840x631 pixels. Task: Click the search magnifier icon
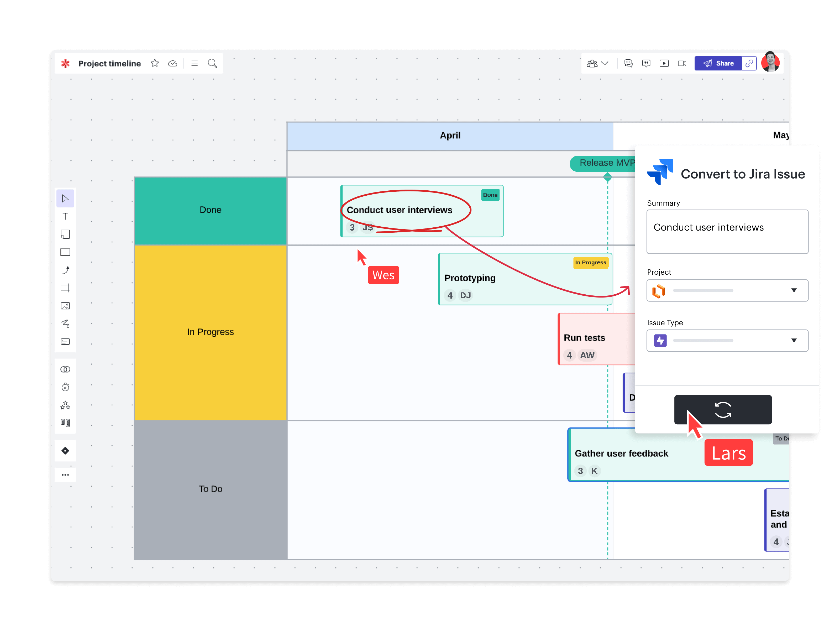[212, 64]
